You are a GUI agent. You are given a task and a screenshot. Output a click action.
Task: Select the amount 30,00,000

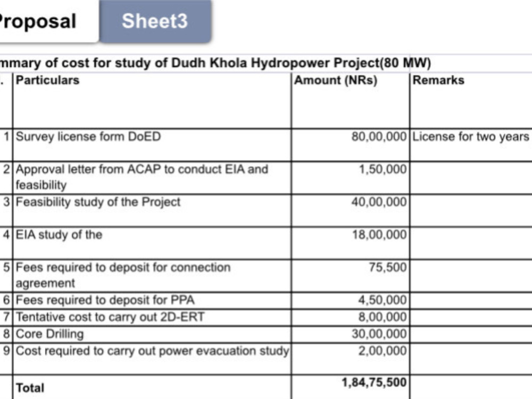point(351,335)
